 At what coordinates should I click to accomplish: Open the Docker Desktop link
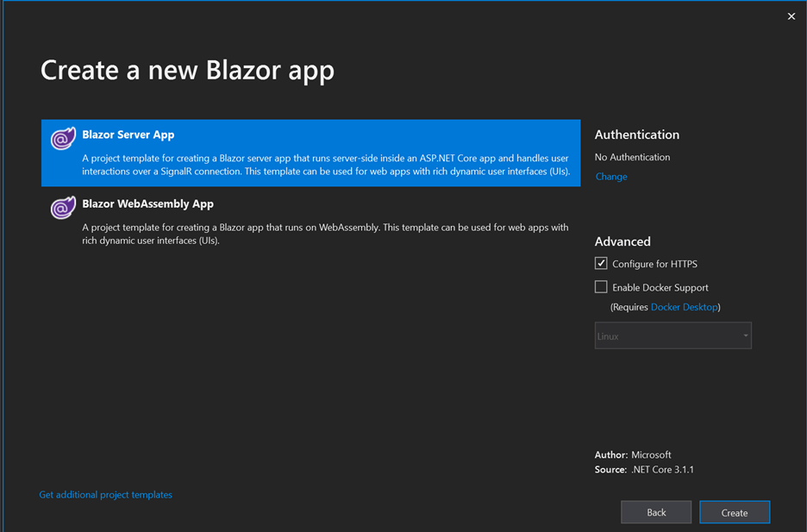pyautogui.click(x=685, y=307)
